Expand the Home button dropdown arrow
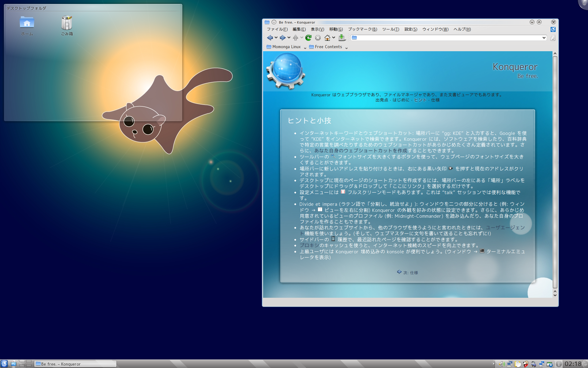Image resolution: width=588 pixels, height=368 pixels. pos(334,38)
